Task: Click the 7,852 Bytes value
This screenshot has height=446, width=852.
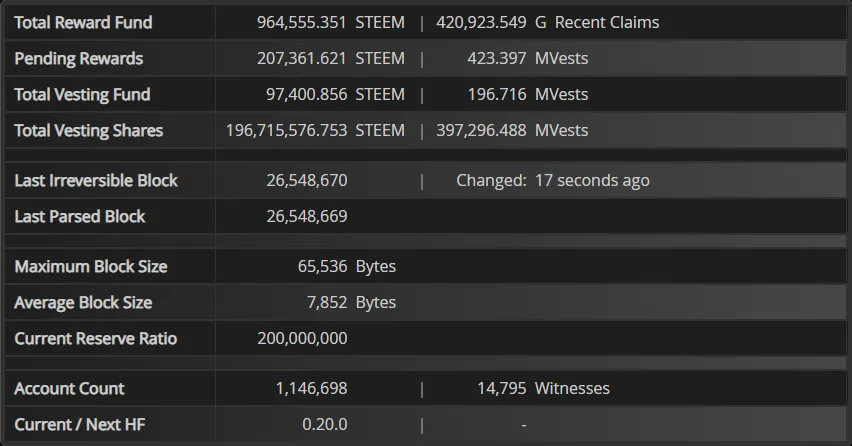Action: point(352,303)
